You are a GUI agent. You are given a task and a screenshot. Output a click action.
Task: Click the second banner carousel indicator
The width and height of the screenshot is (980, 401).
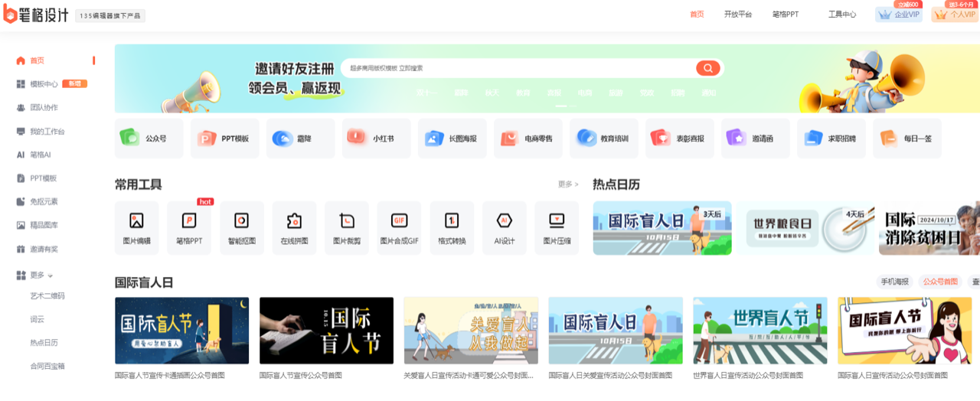tap(572, 106)
